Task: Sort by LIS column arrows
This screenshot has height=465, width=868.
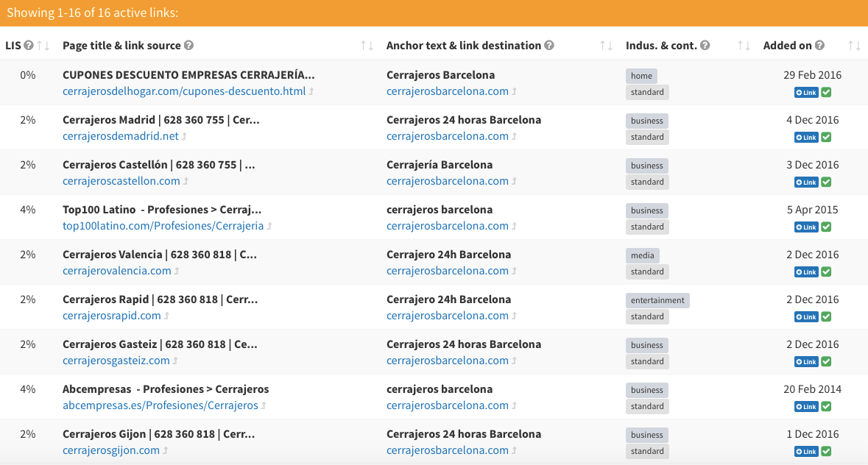Action: (43, 46)
